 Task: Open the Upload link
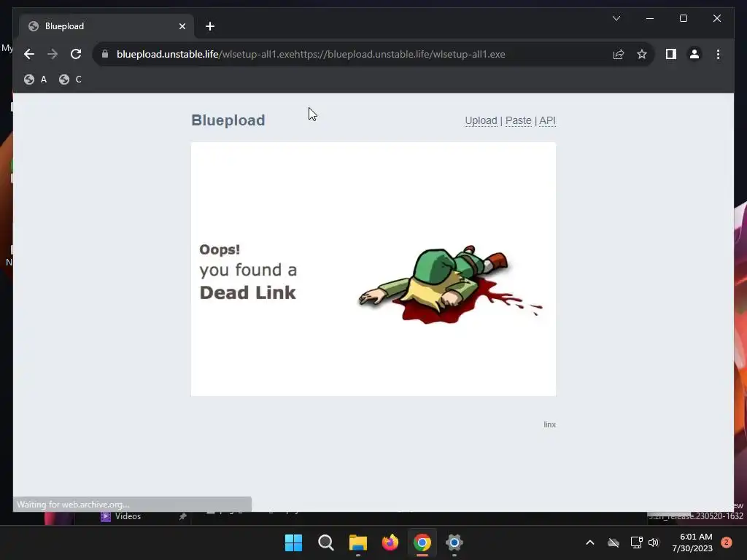point(481,120)
